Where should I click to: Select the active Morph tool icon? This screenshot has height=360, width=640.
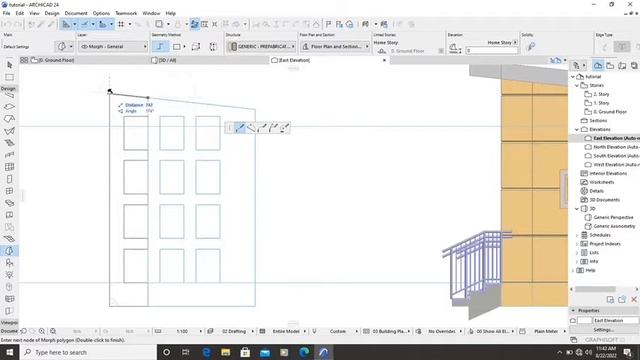pyautogui.click(x=9, y=251)
